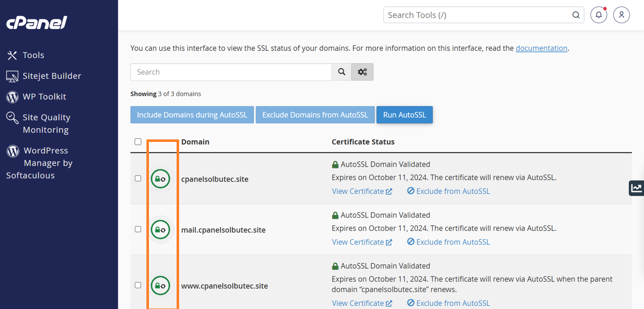Click the cPanel logo
Screen dimensions: 644x309
tap(36, 23)
